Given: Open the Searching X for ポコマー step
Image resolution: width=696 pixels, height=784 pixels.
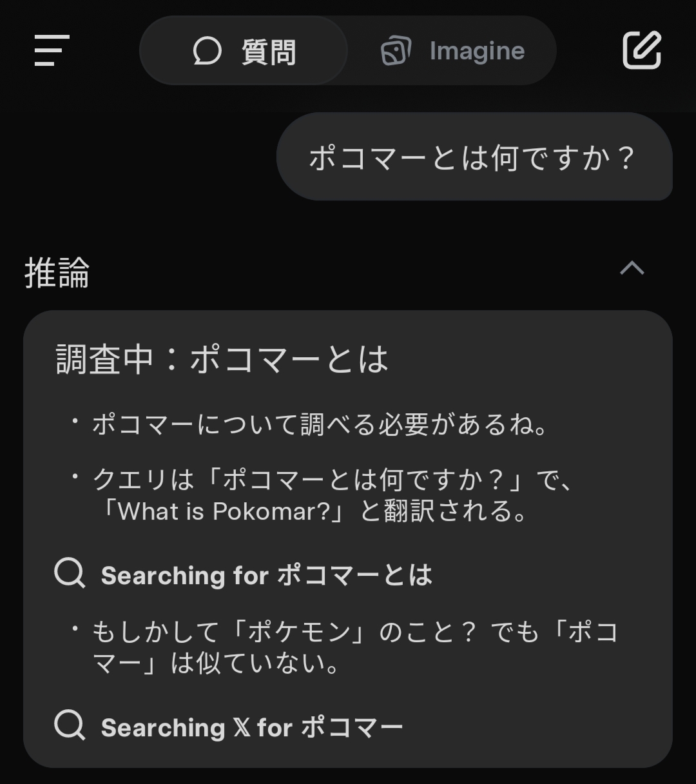Looking at the screenshot, I should [x=251, y=728].
